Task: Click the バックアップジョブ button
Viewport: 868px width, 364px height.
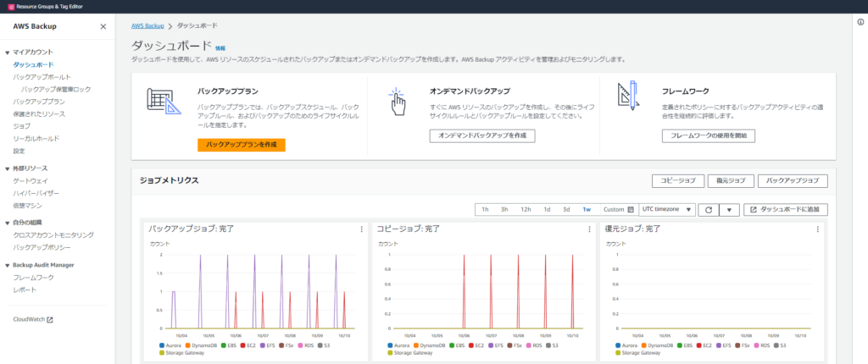Action: coord(793,181)
